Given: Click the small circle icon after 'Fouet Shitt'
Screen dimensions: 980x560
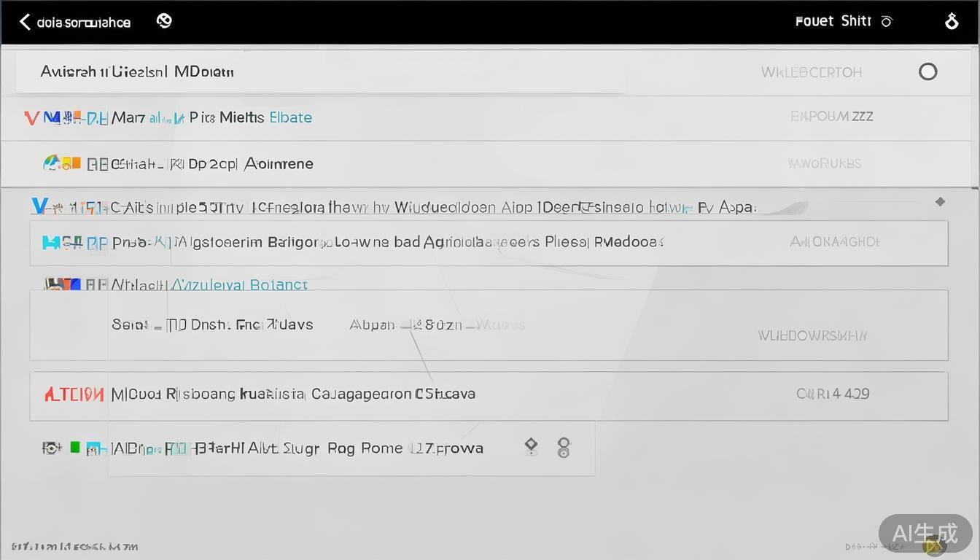Looking at the screenshot, I should tap(887, 22).
